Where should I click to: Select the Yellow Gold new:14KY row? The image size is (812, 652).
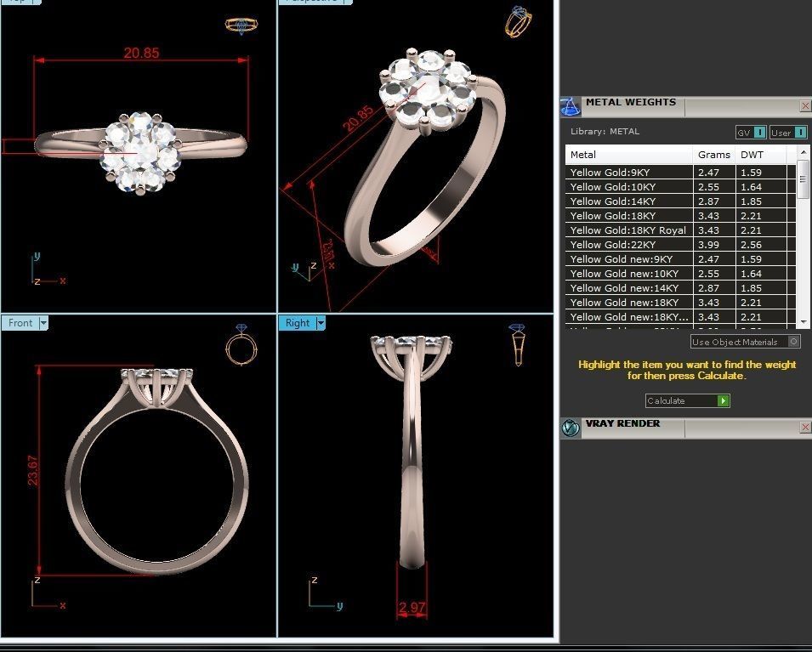tap(680, 288)
